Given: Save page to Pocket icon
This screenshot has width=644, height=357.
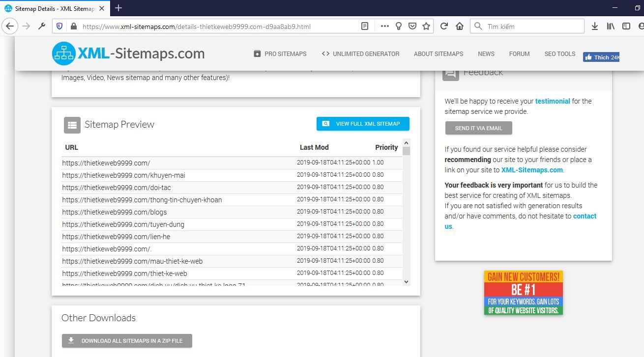Looking at the screenshot, I should click(412, 26).
